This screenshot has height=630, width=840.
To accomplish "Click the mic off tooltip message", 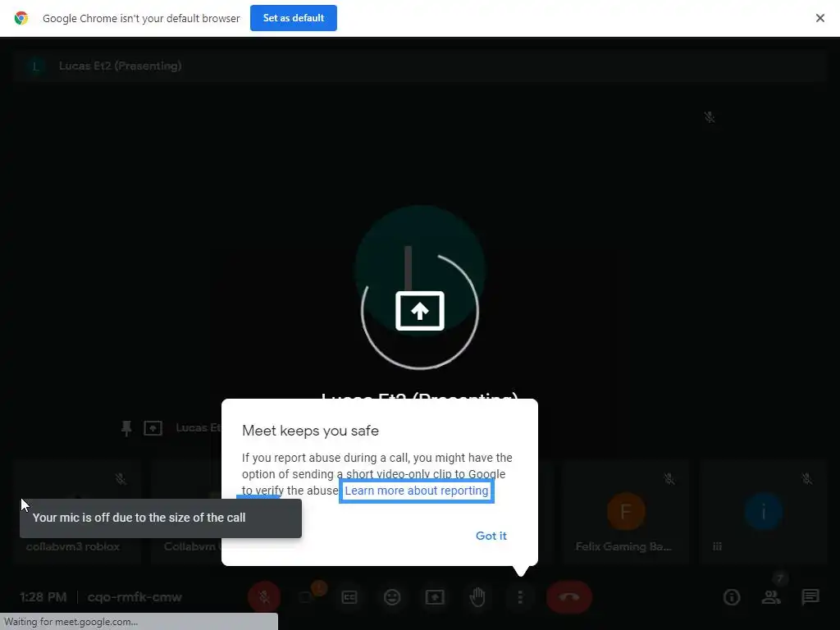I will pos(160,518).
